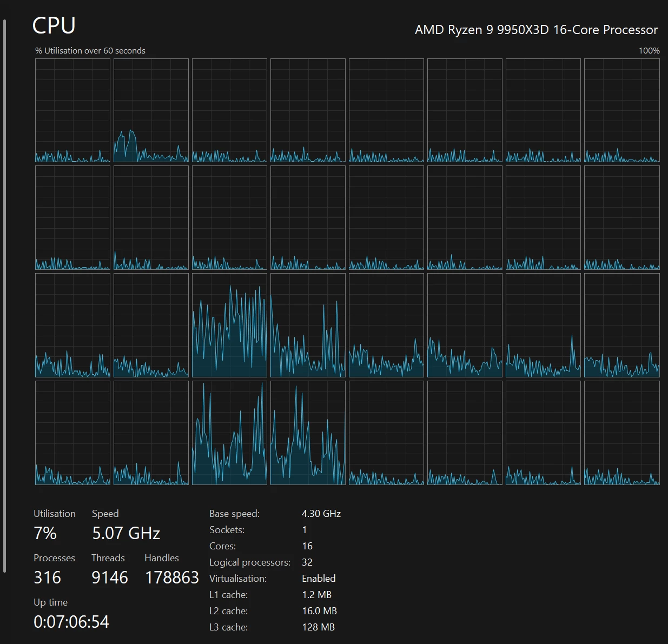Click the last logical processor graph, bottom-right
Image resolution: width=668 pixels, height=644 pixels.
(622, 433)
